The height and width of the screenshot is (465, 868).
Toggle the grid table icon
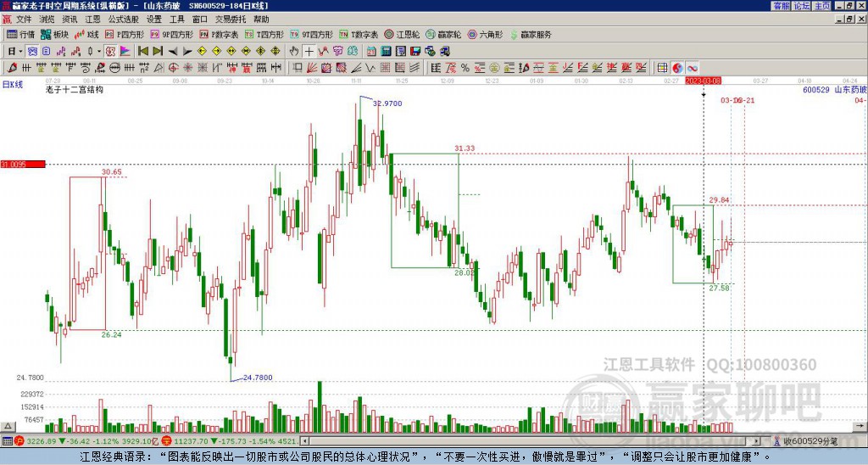pos(663,68)
